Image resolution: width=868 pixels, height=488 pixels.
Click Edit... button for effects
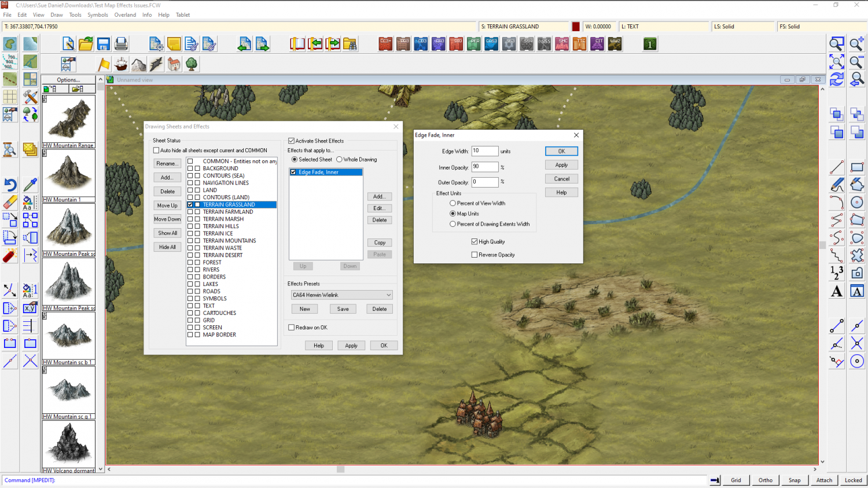pyautogui.click(x=379, y=208)
